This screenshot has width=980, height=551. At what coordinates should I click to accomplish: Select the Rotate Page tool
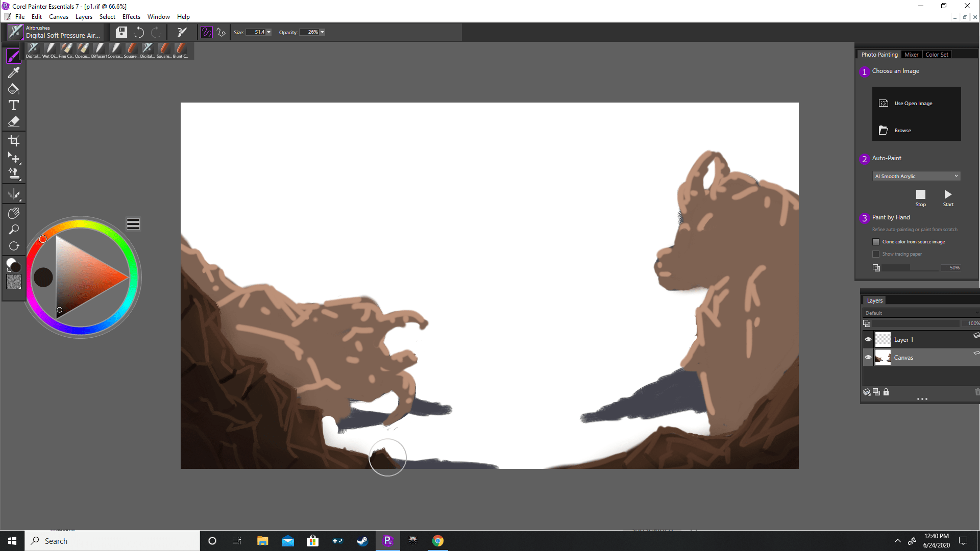14,246
